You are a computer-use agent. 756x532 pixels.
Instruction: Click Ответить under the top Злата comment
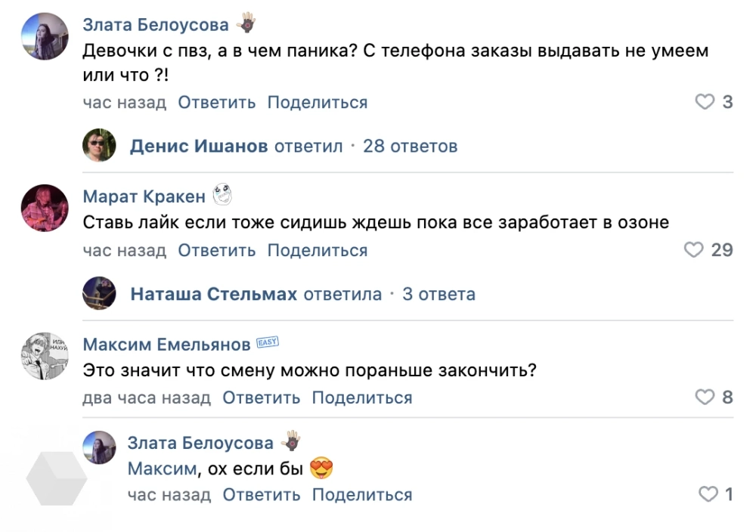tap(217, 102)
